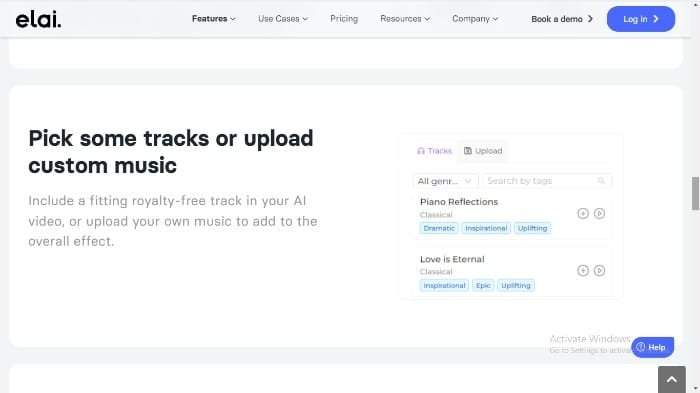Click the Log in button

[641, 19]
